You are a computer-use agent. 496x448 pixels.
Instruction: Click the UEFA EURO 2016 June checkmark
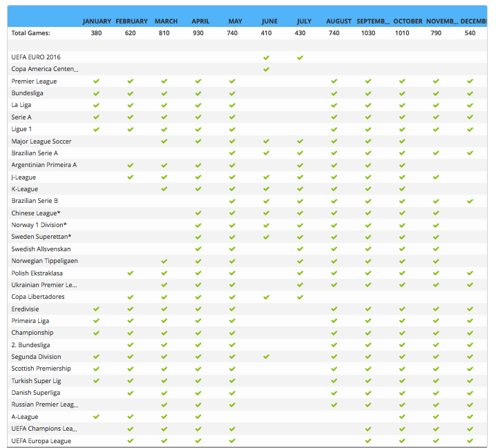[x=267, y=57]
